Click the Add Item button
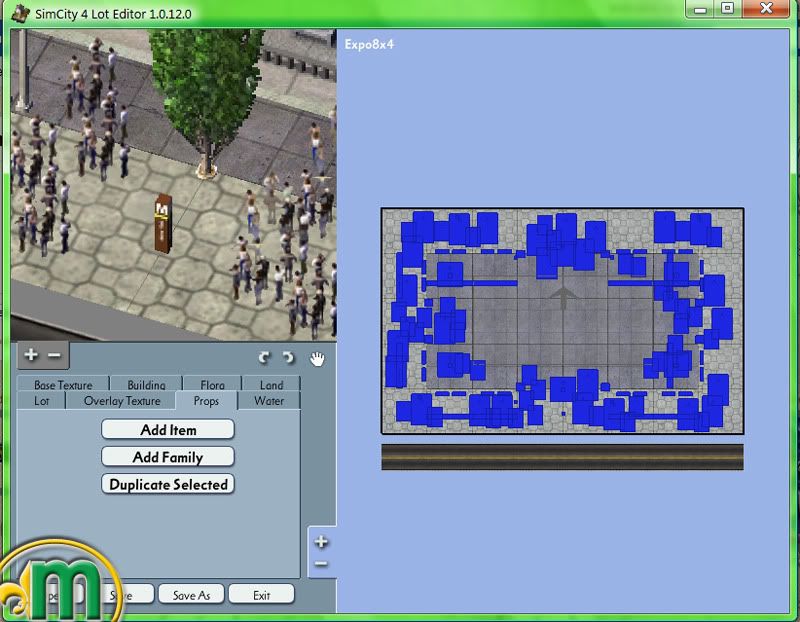The width and height of the screenshot is (800, 622). point(168,430)
